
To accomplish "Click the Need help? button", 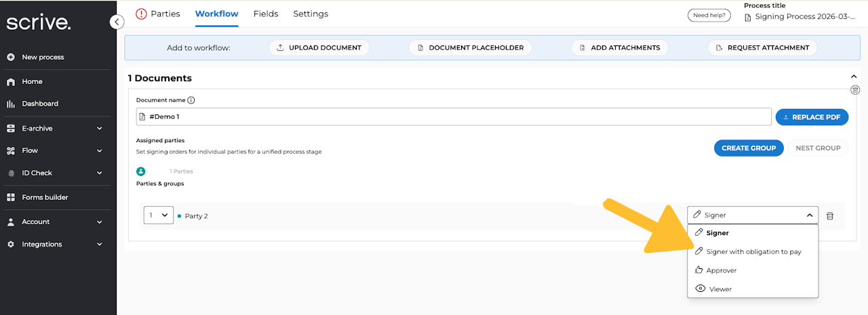I will (x=709, y=15).
